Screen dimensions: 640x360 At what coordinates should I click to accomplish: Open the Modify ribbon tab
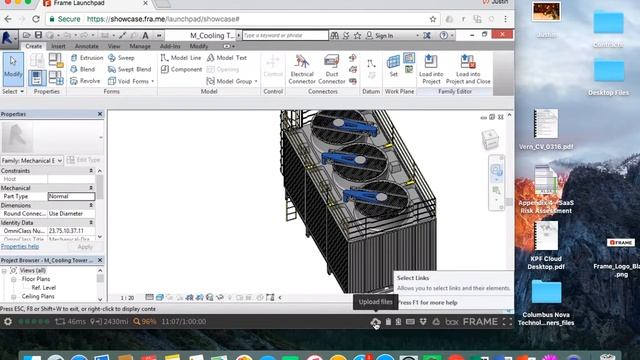[199, 46]
